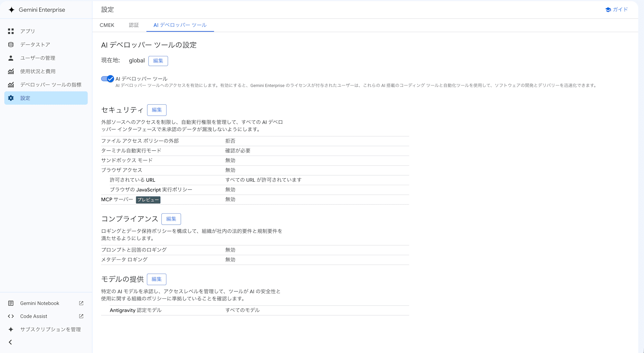Click the global location value
644x353 pixels.
137,61
